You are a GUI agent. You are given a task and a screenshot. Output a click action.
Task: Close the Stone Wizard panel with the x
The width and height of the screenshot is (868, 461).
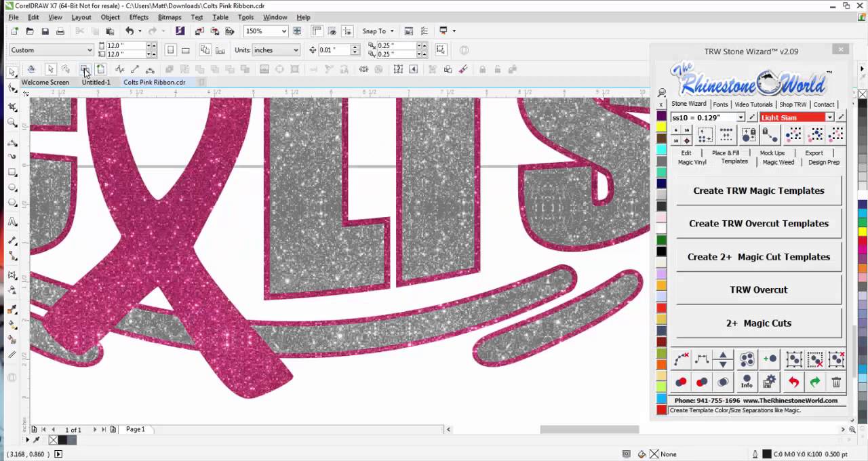click(x=841, y=49)
